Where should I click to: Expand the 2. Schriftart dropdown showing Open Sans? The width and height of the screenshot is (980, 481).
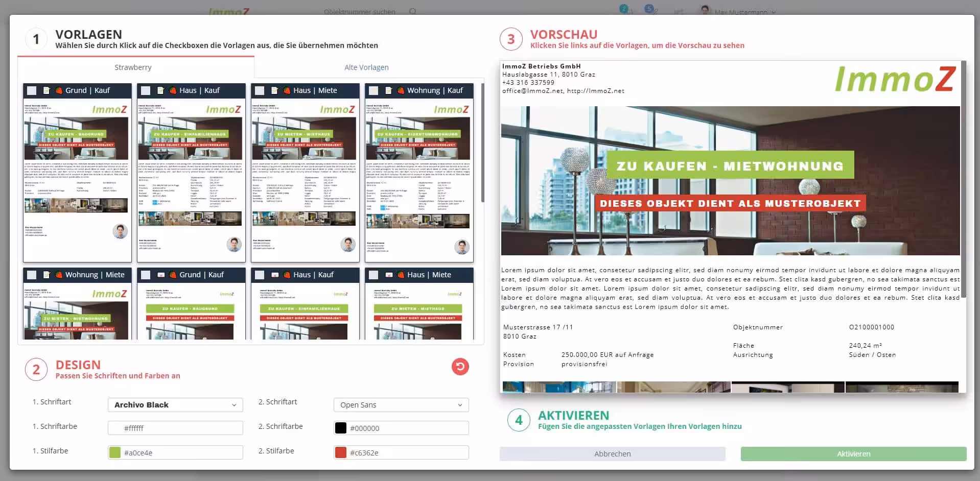[401, 405]
